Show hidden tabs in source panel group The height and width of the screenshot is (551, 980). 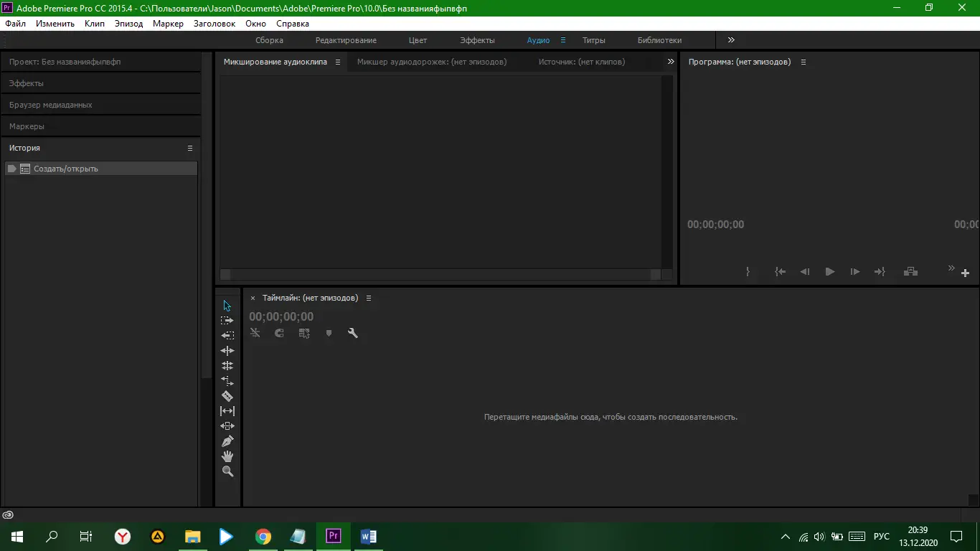click(671, 62)
